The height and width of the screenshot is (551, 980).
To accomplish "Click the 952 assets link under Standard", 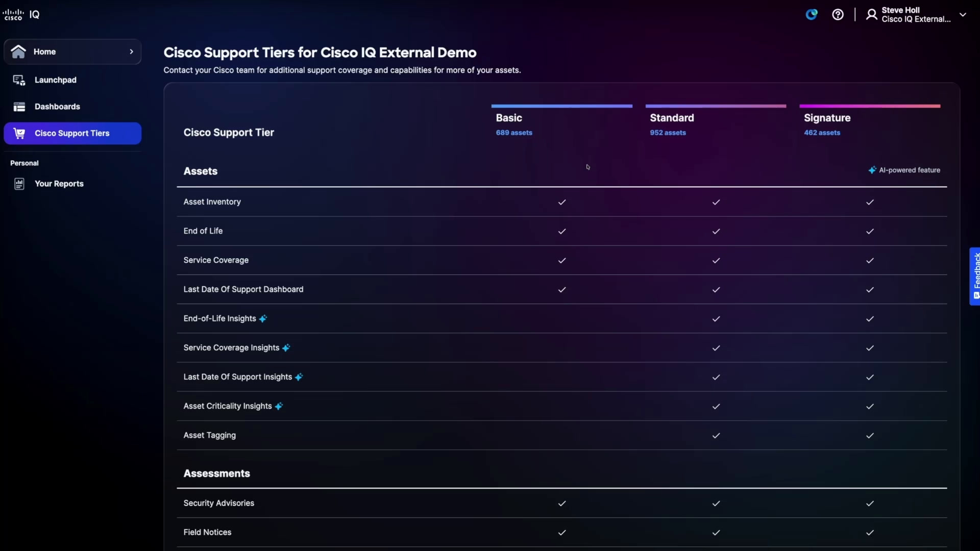I will coord(668,133).
